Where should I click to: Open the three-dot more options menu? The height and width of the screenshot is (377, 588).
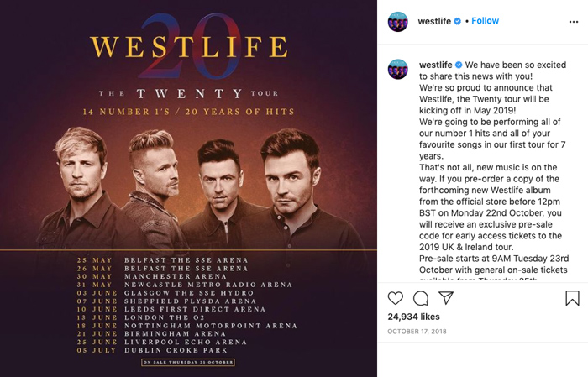[574, 22]
